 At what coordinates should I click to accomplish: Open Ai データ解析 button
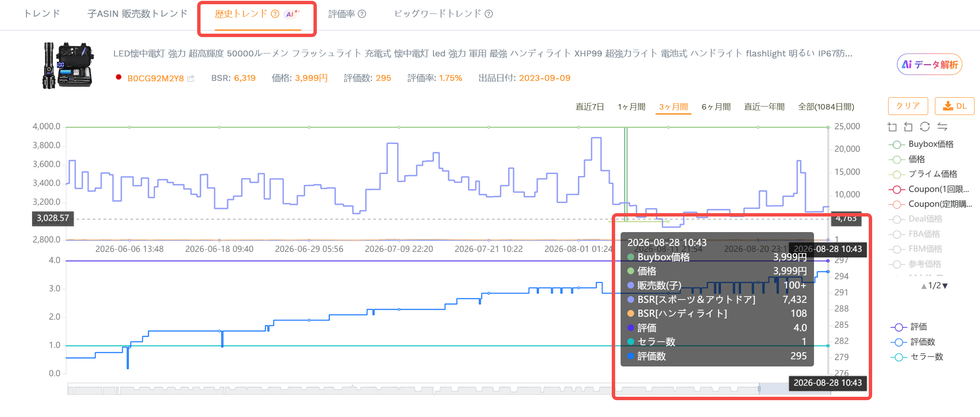point(929,64)
